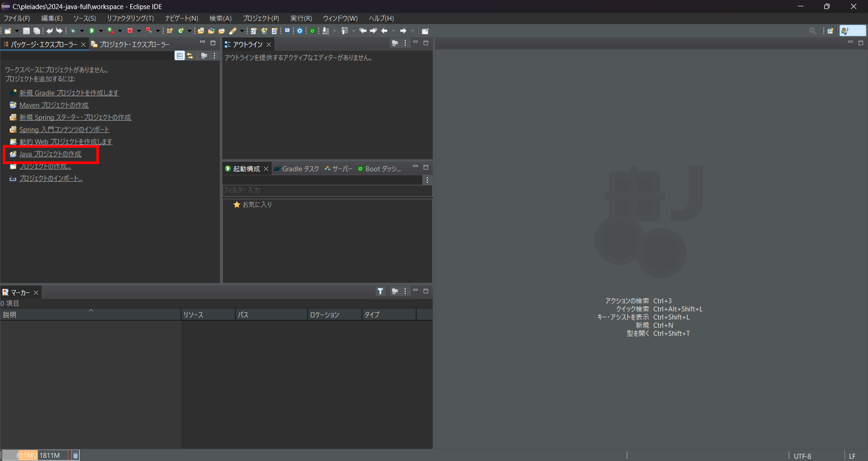Screen dimensions: 868x461
Task: Click the Undo toolbar icon
Action: coord(49,31)
